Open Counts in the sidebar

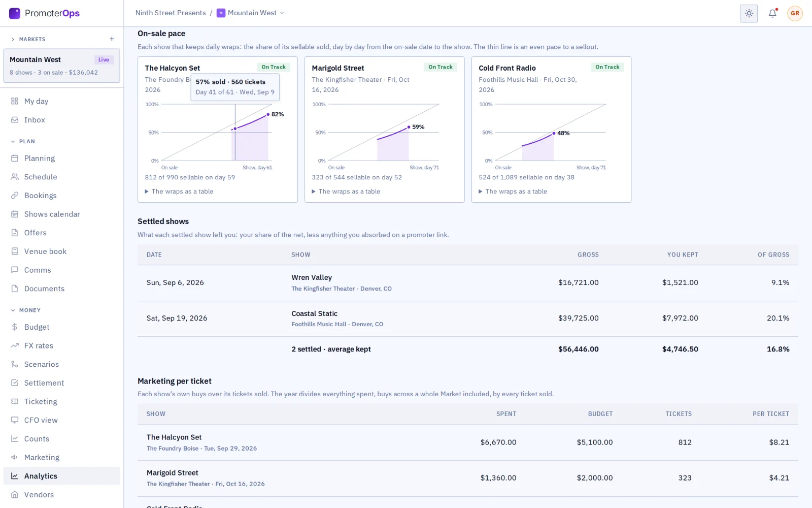click(62, 439)
